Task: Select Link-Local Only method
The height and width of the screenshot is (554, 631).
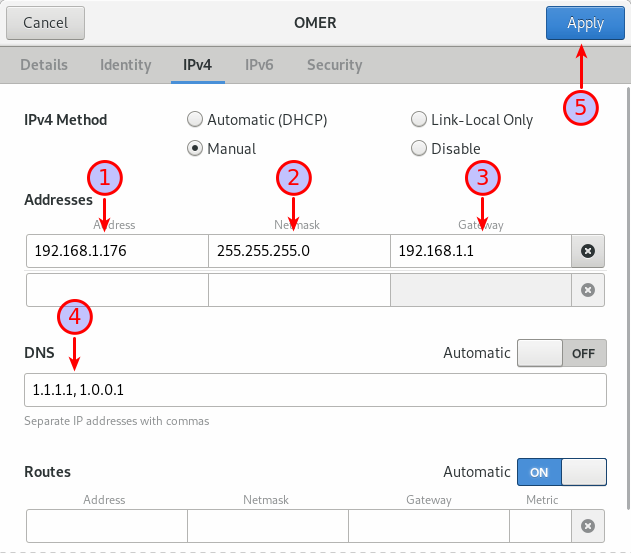Action: click(420, 120)
